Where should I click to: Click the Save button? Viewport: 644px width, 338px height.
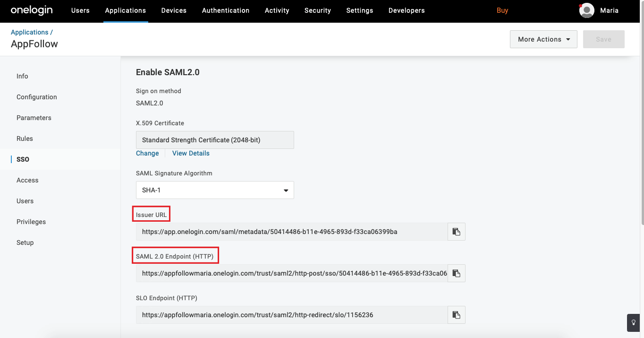[604, 39]
